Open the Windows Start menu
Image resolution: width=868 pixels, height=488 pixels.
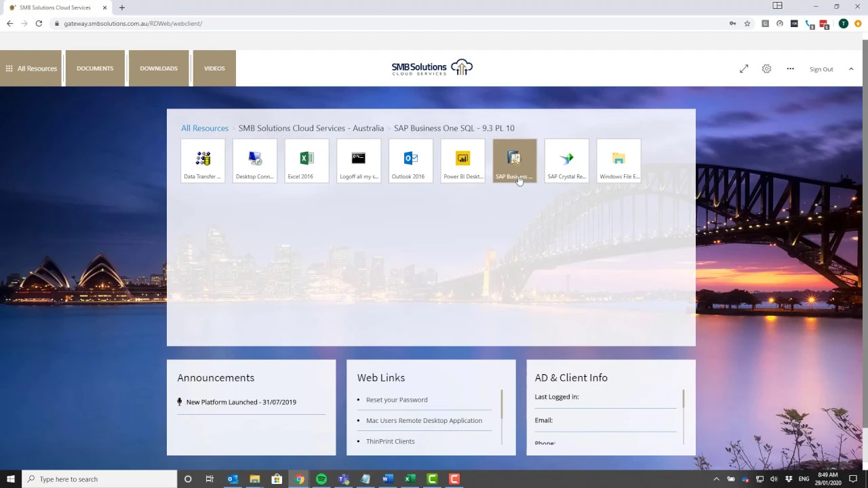coord(11,479)
